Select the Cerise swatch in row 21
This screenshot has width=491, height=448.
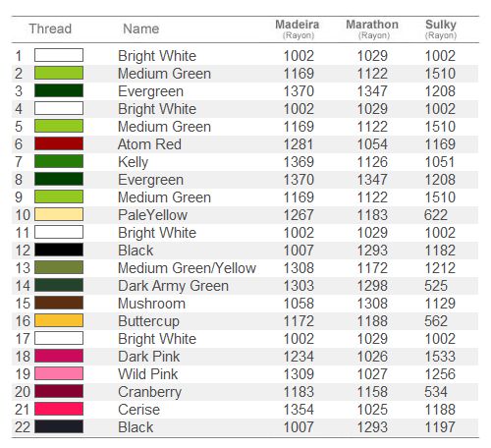[59, 409]
